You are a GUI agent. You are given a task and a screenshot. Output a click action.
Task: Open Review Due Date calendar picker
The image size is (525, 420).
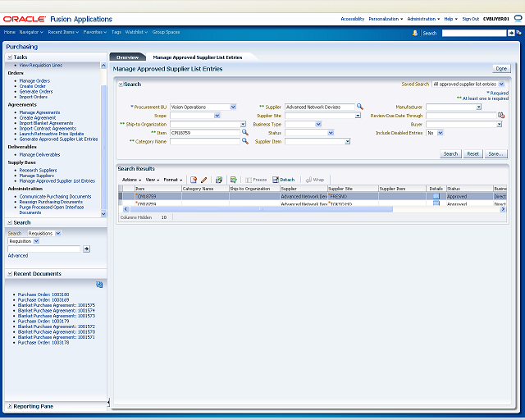pyautogui.click(x=501, y=115)
